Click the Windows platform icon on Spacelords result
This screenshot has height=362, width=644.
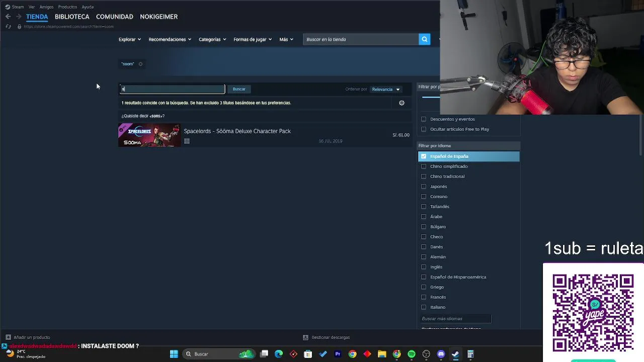coord(187,141)
